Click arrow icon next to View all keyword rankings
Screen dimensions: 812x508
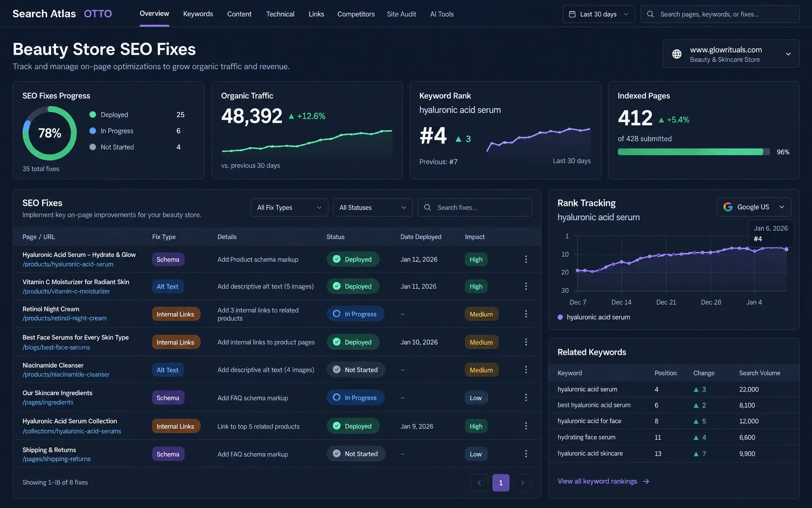pos(646,481)
